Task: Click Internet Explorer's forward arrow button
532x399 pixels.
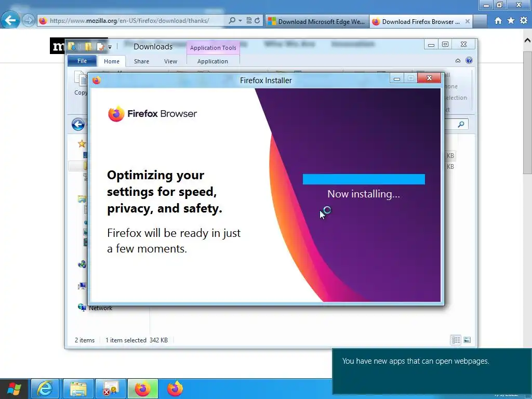Action: tap(29, 21)
